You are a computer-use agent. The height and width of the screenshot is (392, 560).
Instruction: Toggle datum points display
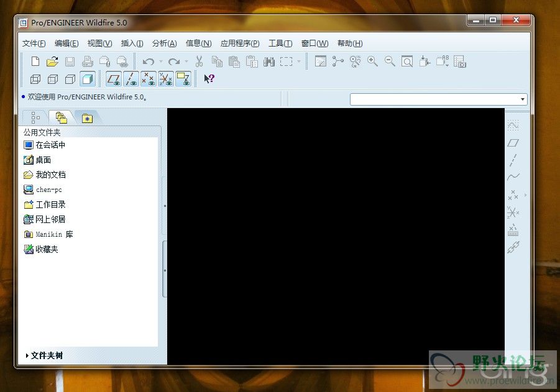pos(149,79)
